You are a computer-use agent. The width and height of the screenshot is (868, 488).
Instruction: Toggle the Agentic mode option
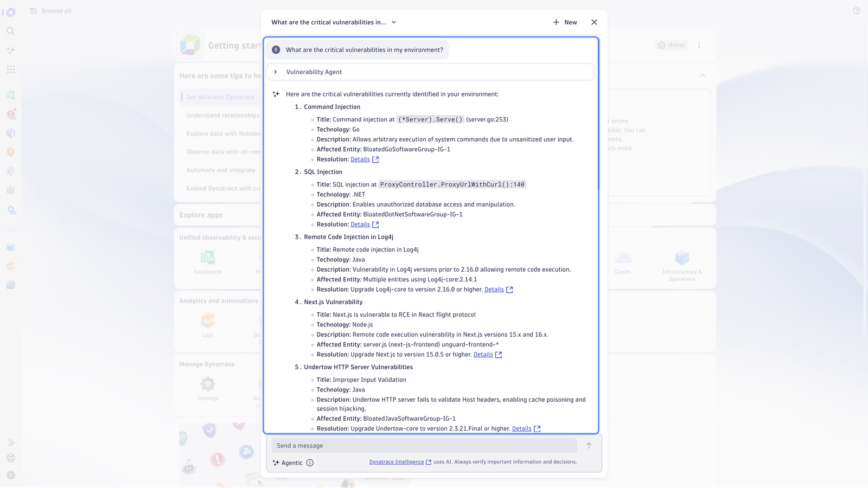(x=288, y=463)
